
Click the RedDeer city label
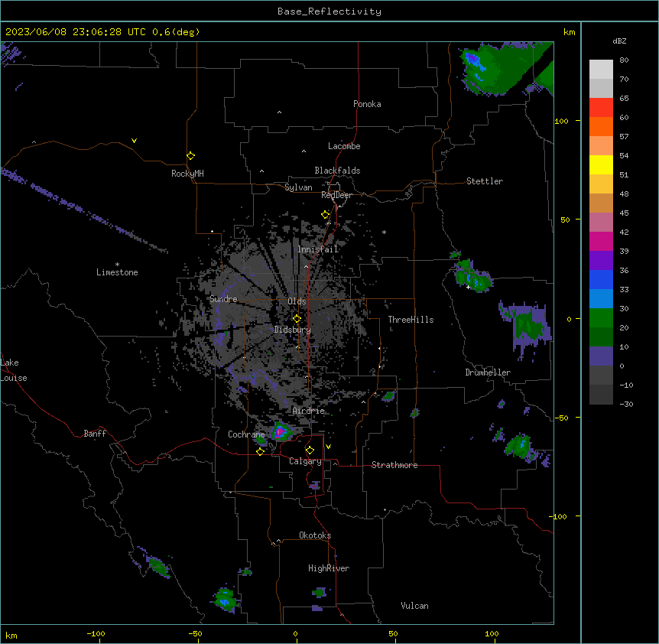336,195
